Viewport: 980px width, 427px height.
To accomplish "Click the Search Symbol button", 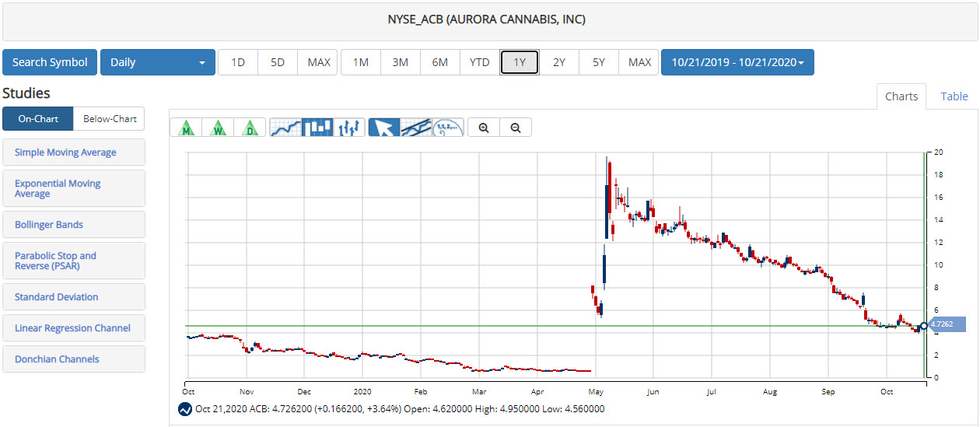I will [50, 62].
